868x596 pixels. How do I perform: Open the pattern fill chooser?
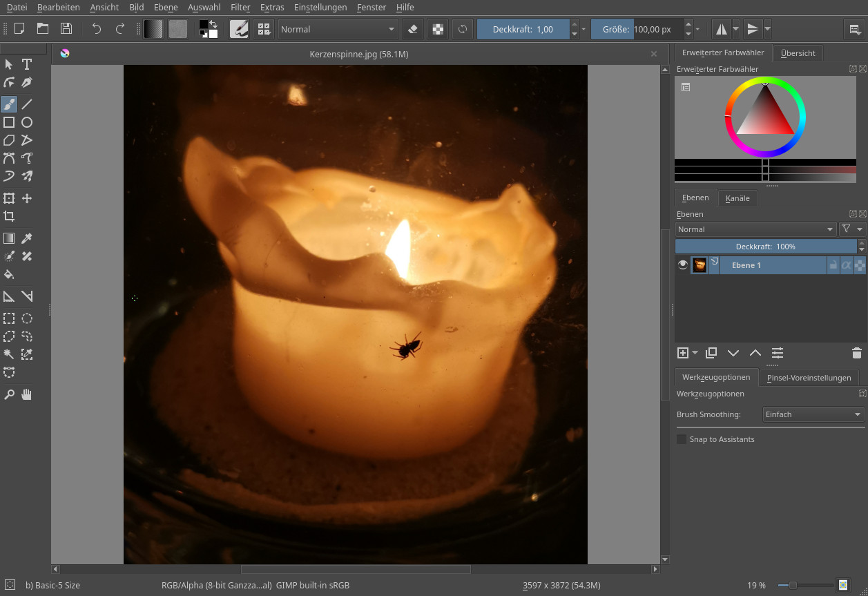(x=178, y=29)
